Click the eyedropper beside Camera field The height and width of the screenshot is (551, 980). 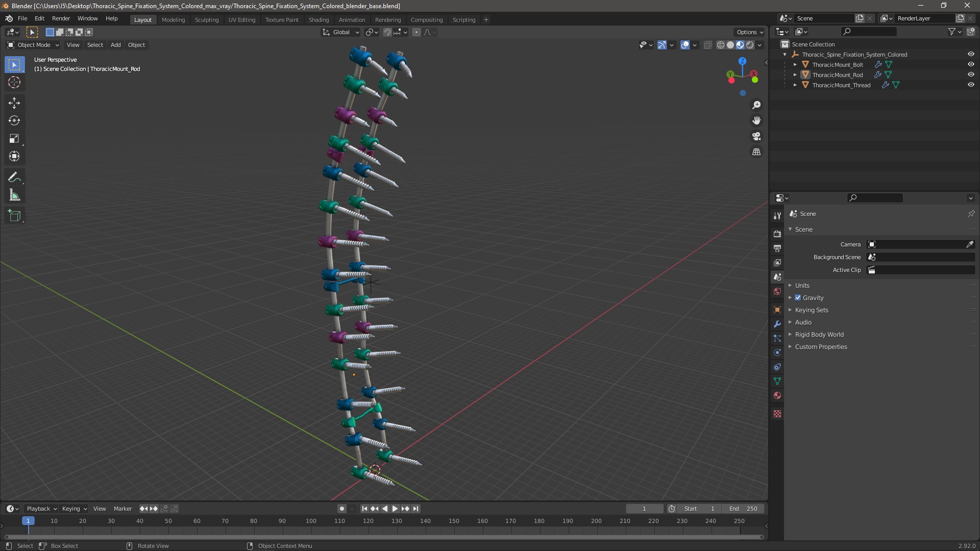pos(970,244)
